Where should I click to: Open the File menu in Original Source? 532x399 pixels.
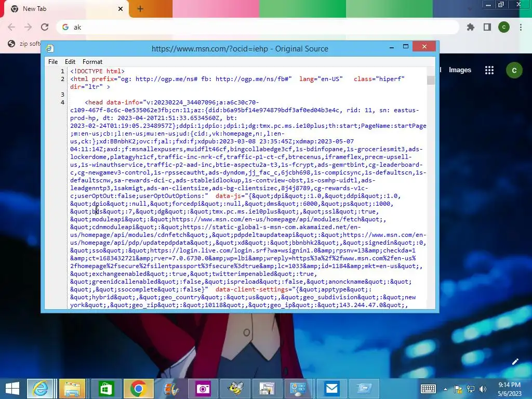click(x=53, y=62)
